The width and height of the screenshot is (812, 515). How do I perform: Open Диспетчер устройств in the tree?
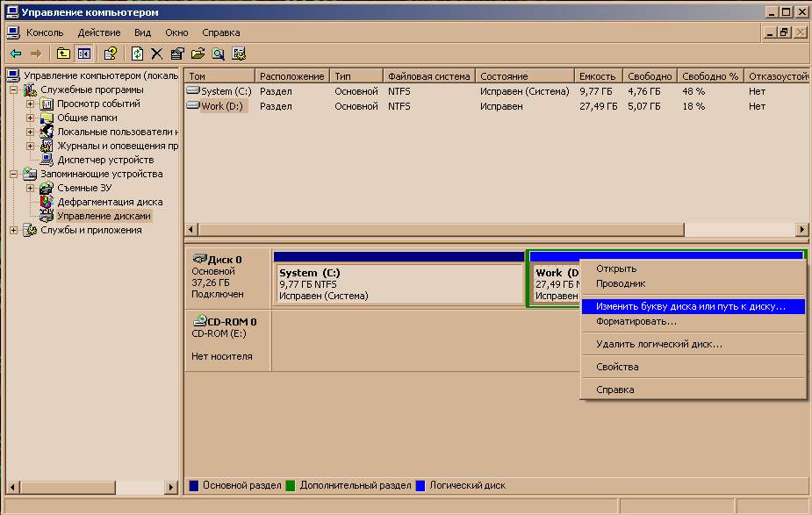coord(104,160)
